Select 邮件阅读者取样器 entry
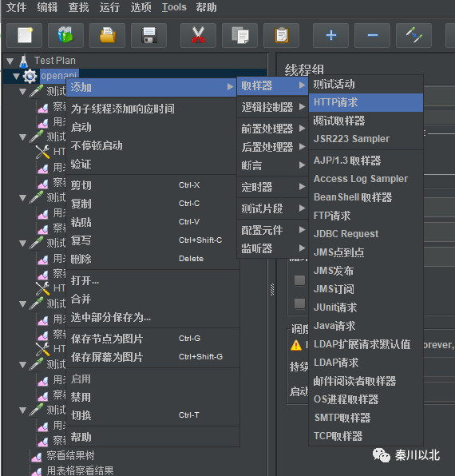The width and height of the screenshot is (455, 476). point(366,381)
